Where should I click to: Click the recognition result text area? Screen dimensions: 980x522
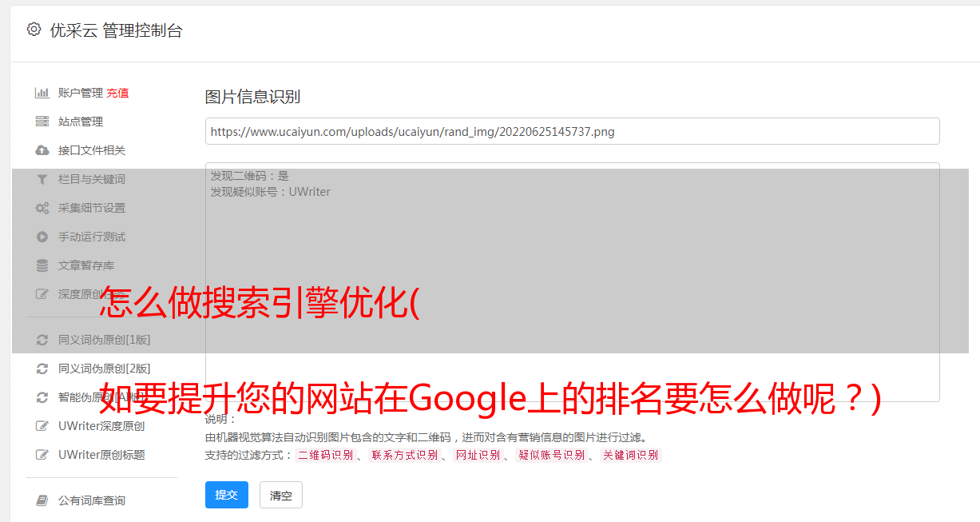[572, 282]
